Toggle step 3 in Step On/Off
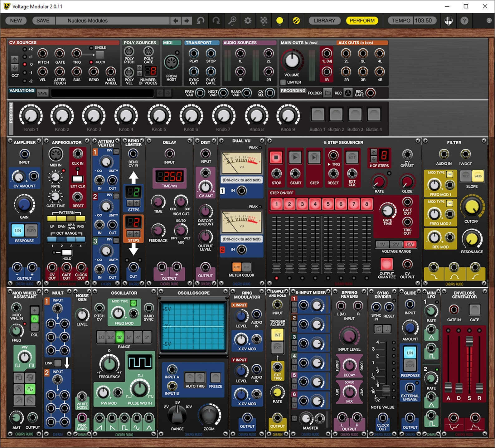This screenshot has width=495, height=448. point(302,204)
